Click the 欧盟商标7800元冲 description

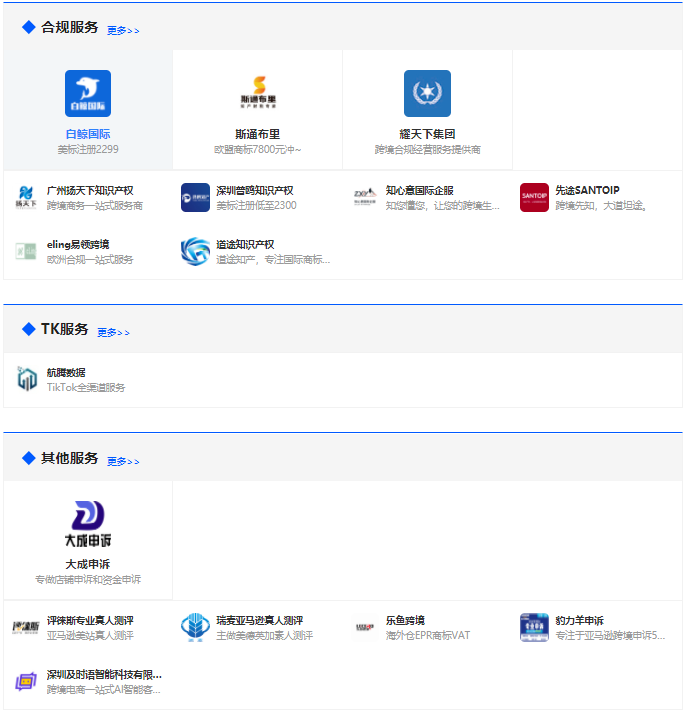(x=258, y=149)
